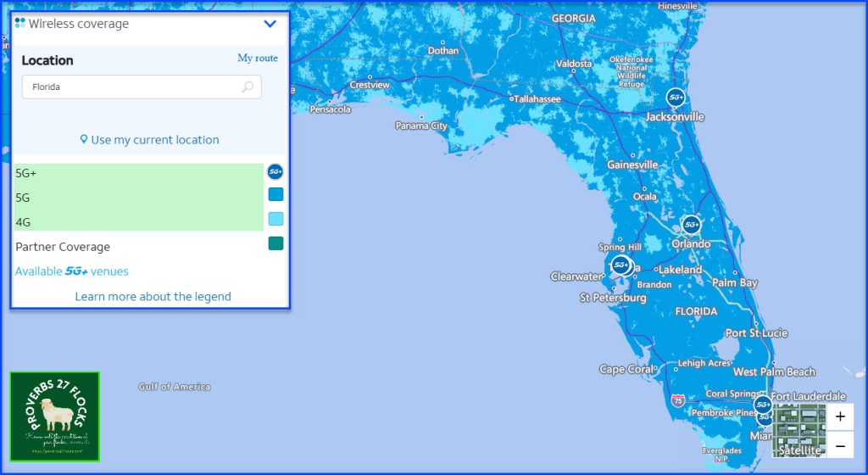This screenshot has height=475, width=868.
Task: Switch to Satellite view thumbnail
Action: coord(799,430)
